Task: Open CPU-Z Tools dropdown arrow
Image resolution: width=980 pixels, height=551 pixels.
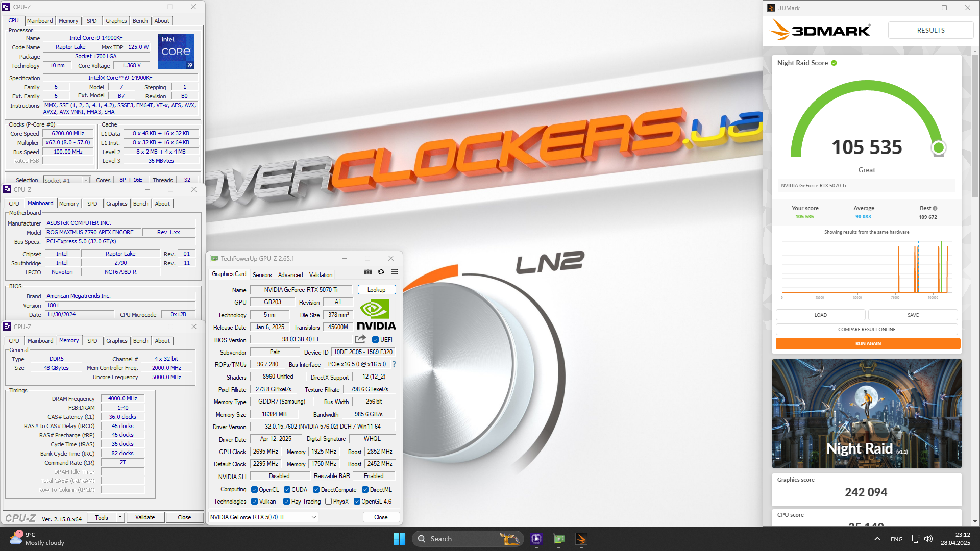Action: (x=120, y=517)
